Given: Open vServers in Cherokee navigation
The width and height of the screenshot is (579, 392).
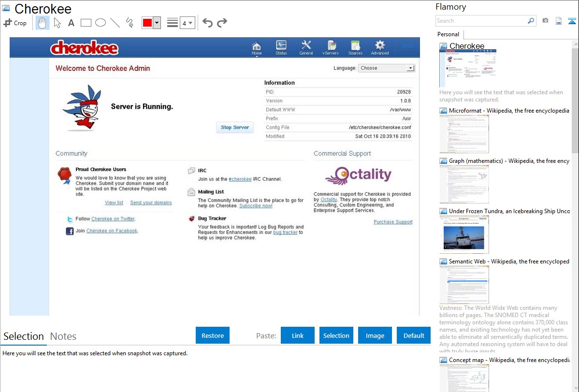Looking at the screenshot, I should click(330, 48).
